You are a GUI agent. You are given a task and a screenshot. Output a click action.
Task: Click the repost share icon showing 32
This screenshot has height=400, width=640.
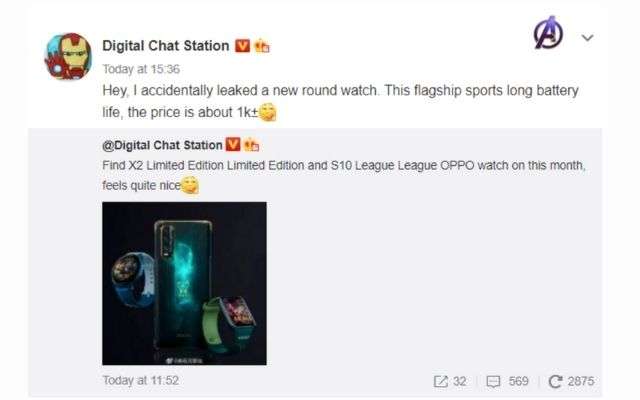coord(440,382)
